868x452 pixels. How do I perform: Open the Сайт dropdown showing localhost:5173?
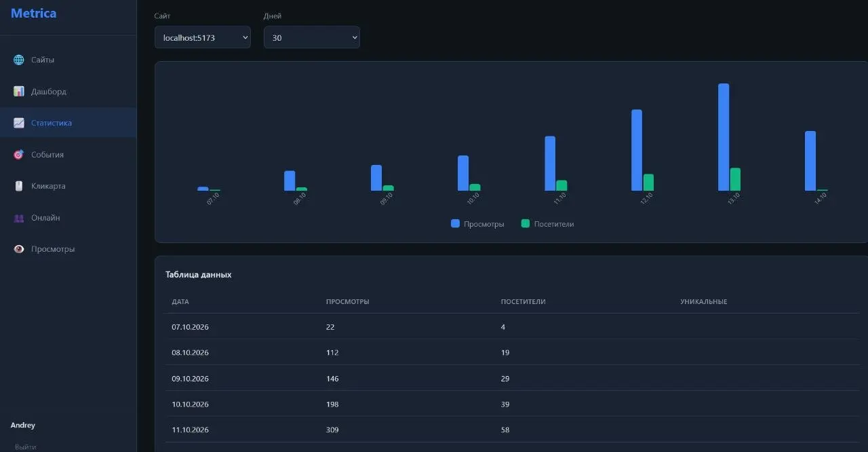(203, 37)
